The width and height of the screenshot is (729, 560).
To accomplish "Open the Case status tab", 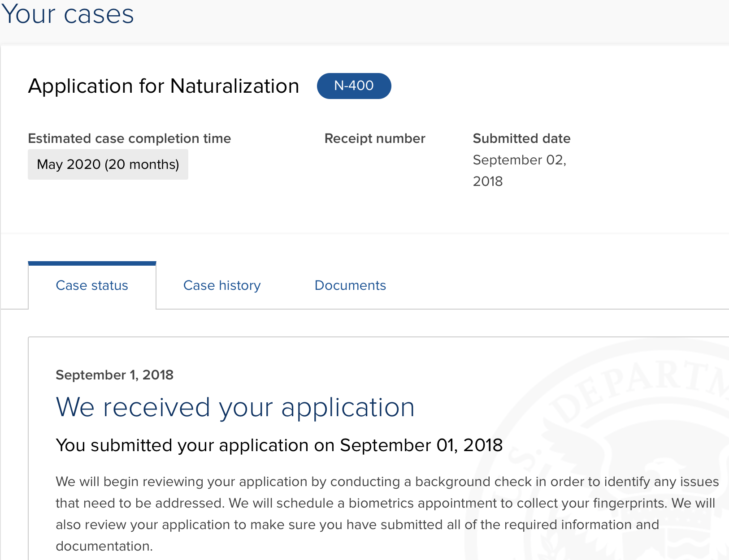I will point(92,285).
